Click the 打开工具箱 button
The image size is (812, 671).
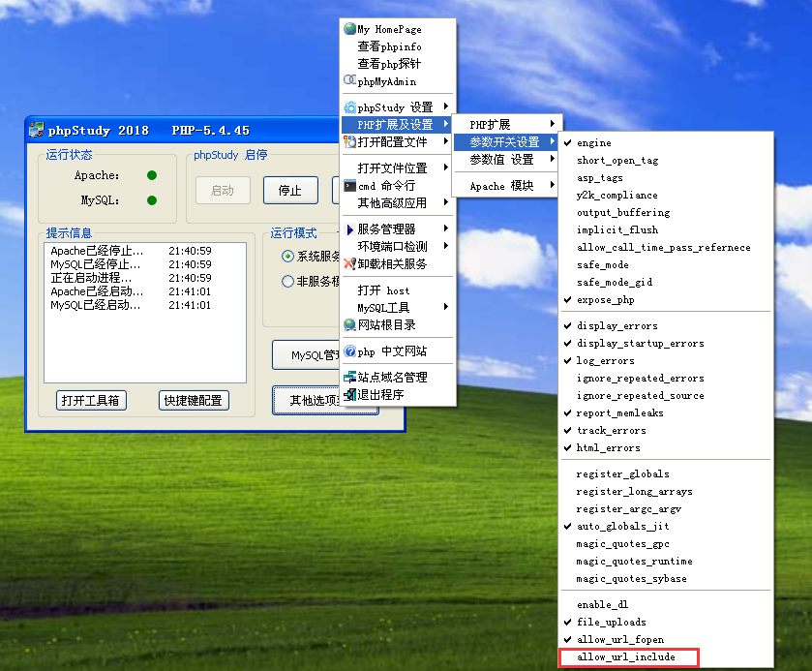[91, 400]
